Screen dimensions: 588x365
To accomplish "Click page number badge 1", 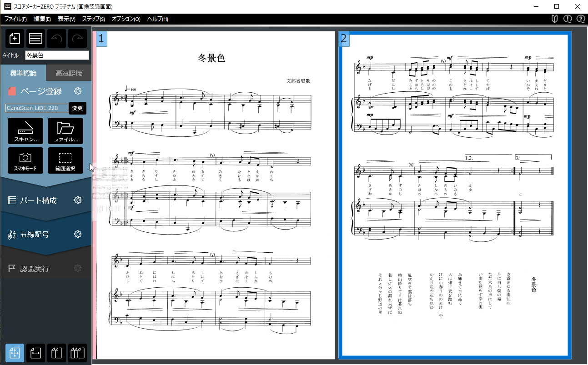I will click(x=101, y=39).
